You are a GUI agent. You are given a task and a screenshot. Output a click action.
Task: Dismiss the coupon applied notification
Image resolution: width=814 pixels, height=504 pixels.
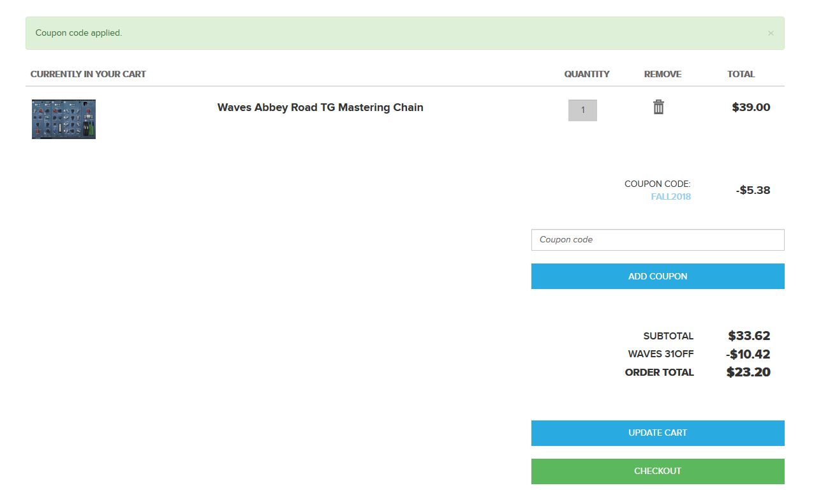(771, 33)
